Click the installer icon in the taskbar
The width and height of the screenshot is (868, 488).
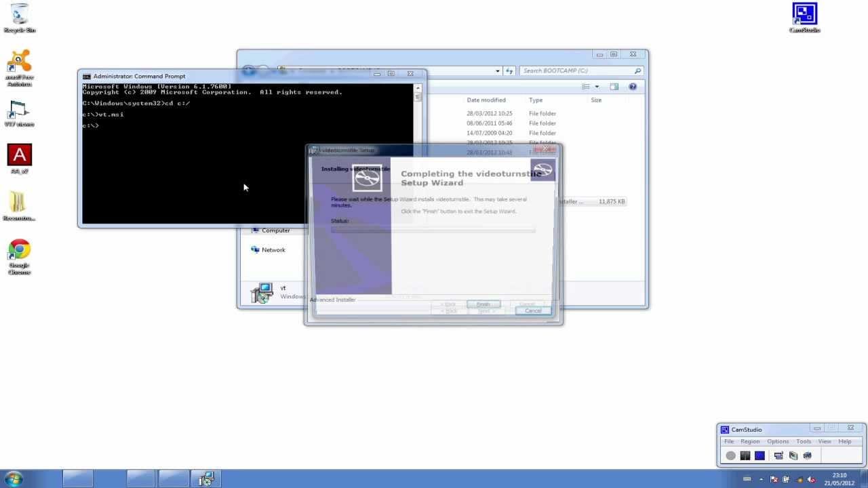206,479
